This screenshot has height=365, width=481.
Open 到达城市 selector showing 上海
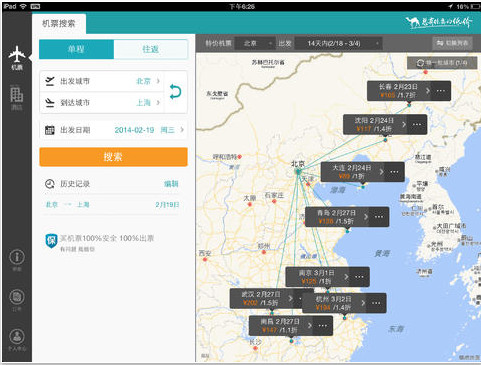102,103
